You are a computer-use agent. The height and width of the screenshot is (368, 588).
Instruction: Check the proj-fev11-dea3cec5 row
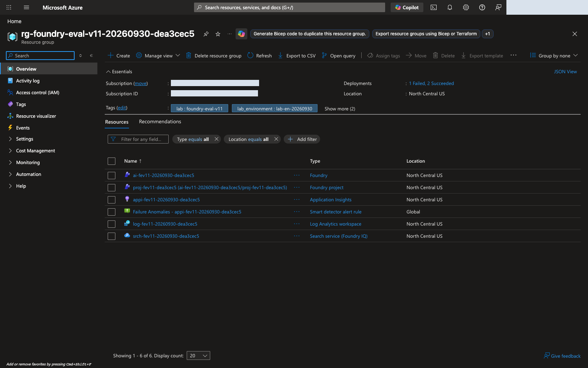click(x=112, y=188)
